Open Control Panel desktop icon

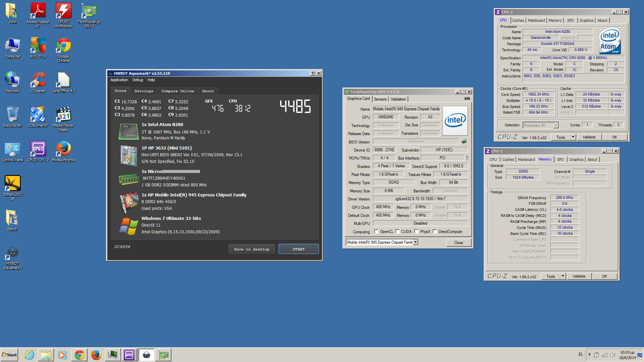click(12, 152)
